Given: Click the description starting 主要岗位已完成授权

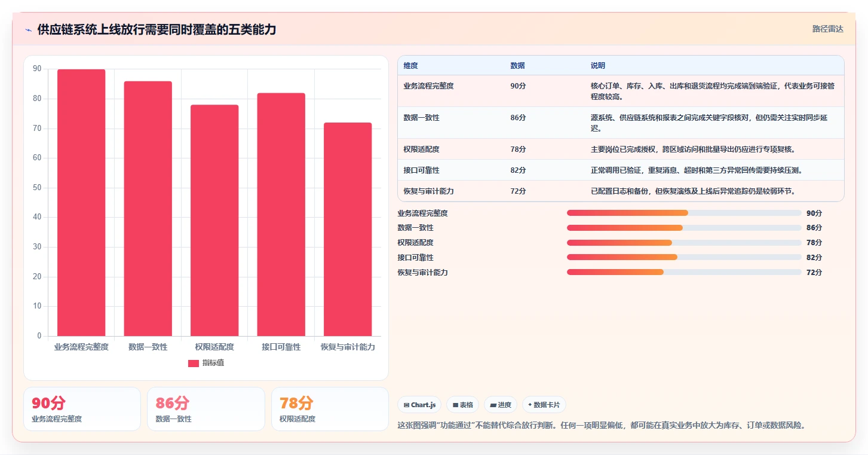Looking at the screenshot, I should (x=693, y=149).
